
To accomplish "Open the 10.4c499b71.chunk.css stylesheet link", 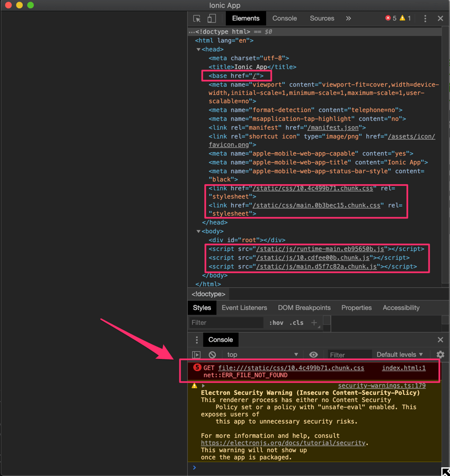I will (x=313, y=189).
